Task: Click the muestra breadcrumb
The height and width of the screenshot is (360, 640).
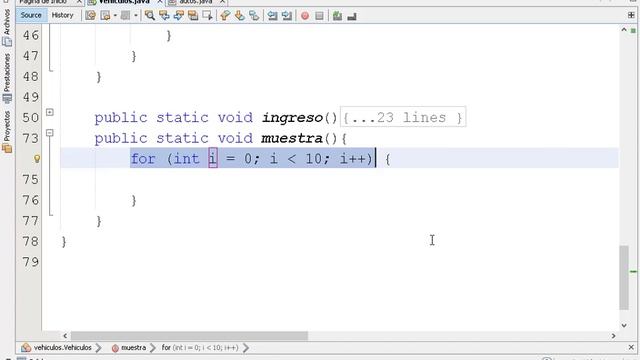Action: pos(133,348)
